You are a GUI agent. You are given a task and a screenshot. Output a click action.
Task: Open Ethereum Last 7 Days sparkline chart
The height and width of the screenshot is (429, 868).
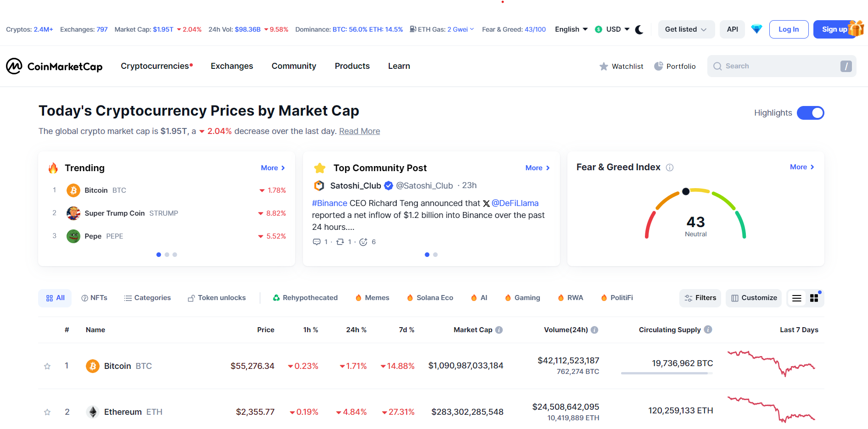coord(771,409)
